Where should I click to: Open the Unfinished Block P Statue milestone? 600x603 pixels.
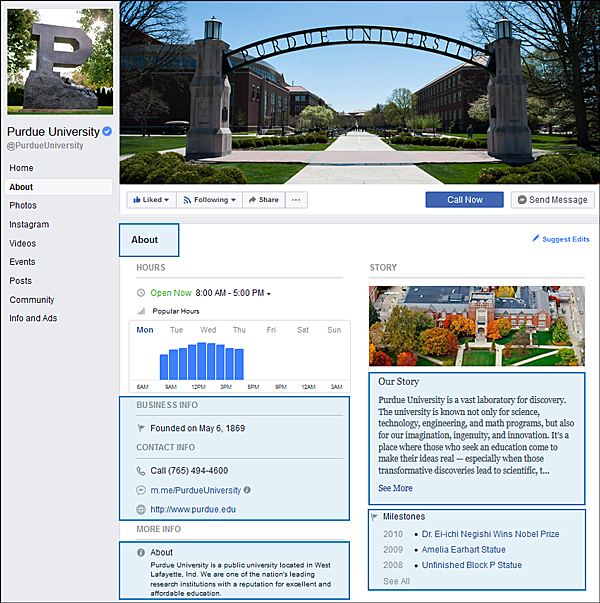point(472,565)
